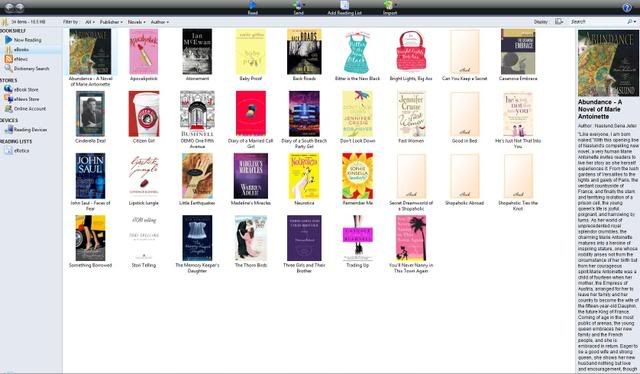Select the John Saul Faces of Fear cover
The height and width of the screenshot is (374, 640).
[x=90, y=176]
